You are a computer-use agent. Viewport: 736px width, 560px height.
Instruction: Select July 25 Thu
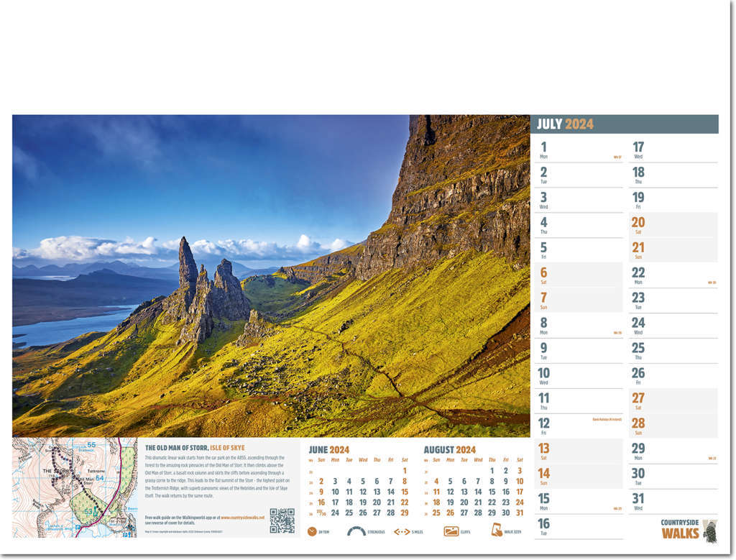pyautogui.click(x=673, y=351)
